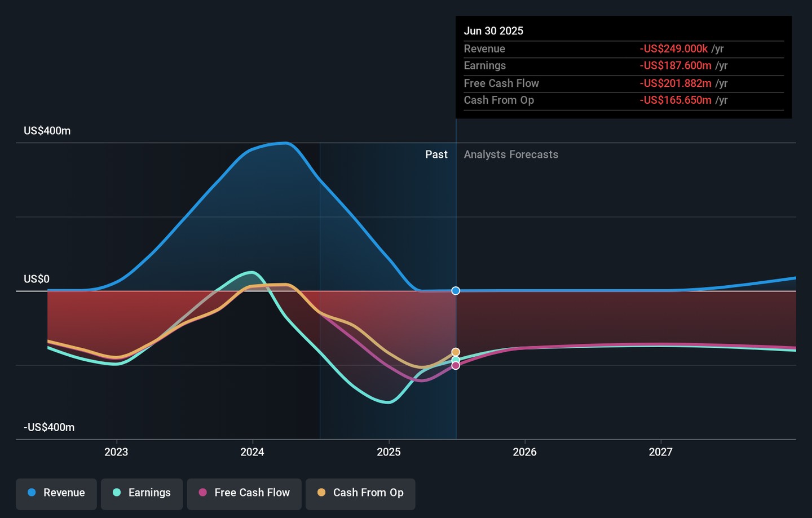Click the blue Revenue legend dot
The image size is (812, 518).
[32, 493]
